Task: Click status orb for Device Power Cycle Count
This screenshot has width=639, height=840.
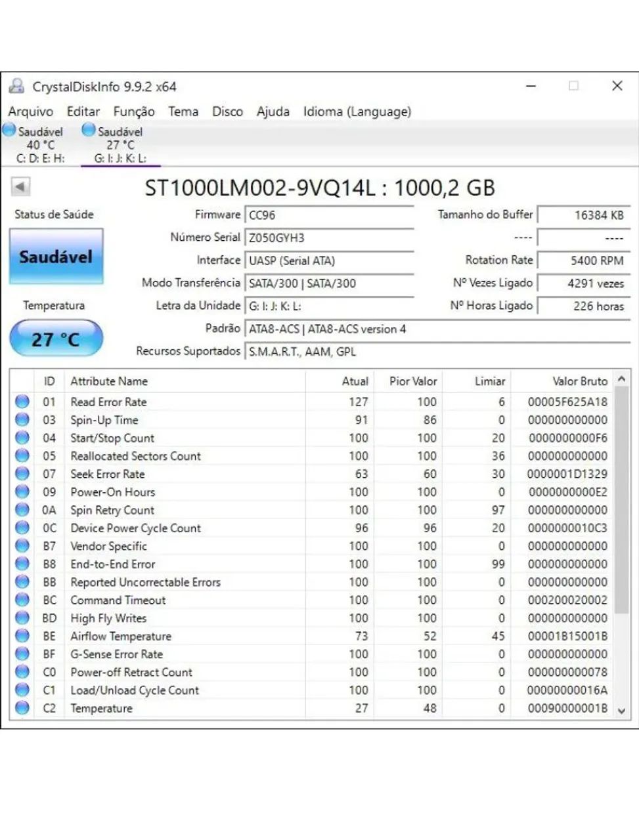Action: (22, 528)
